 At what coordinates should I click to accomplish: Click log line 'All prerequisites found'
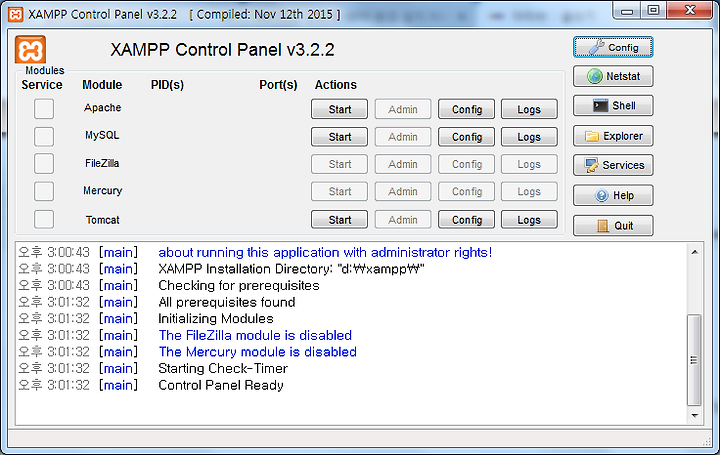(x=227, y=302)
